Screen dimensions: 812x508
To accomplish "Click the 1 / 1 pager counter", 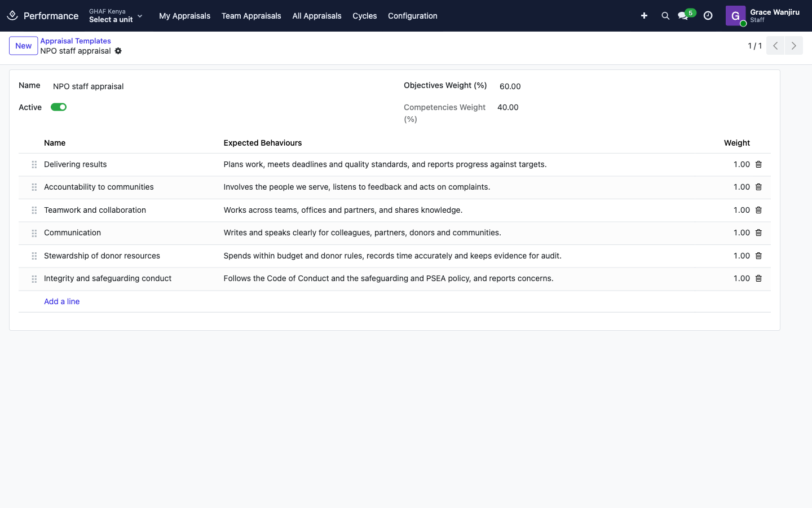I will pyautogui.click(x=755, y=46).
